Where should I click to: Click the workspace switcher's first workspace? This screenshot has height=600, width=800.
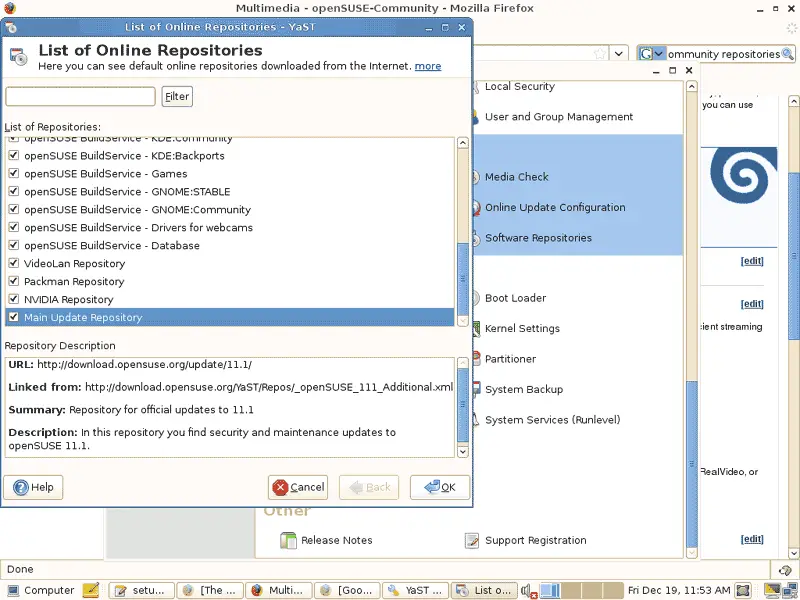[x=551, y=590]
